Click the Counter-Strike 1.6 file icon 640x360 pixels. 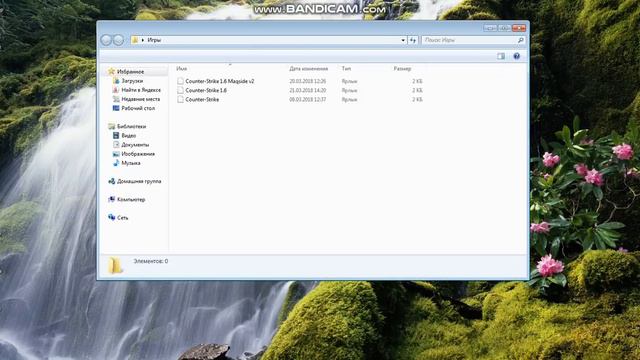pyautogui.click(x=180, y=90)
